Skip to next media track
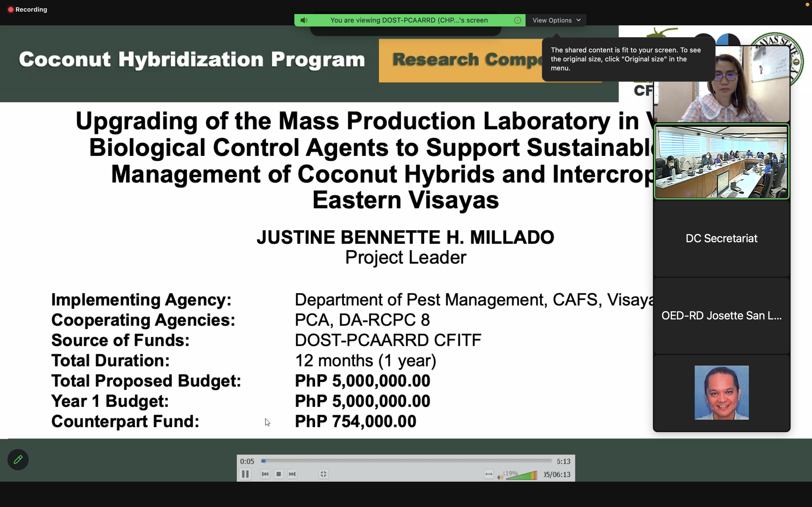 pyautogui.click(x=292, y=474)
